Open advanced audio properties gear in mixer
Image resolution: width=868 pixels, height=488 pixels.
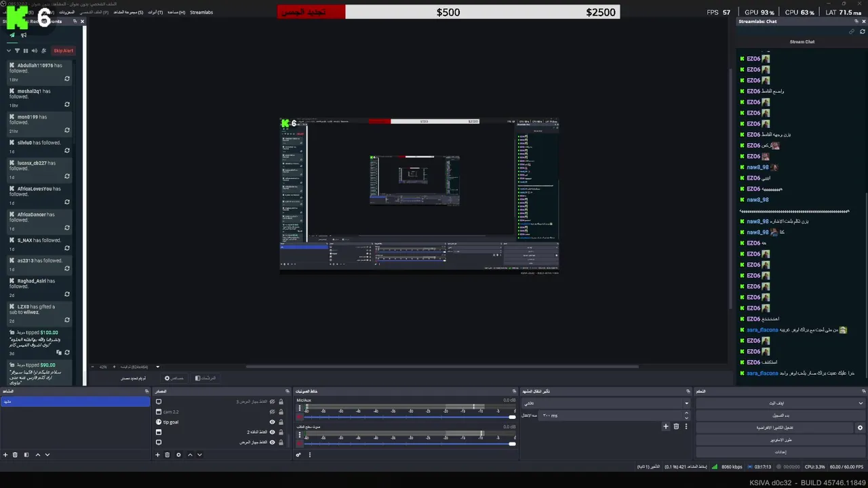tap(298, 455)
